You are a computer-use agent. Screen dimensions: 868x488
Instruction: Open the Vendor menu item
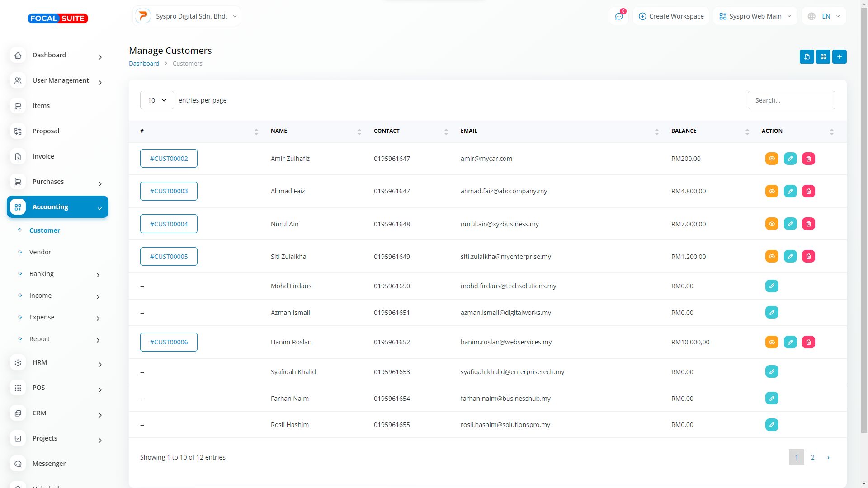coord(40,252)
